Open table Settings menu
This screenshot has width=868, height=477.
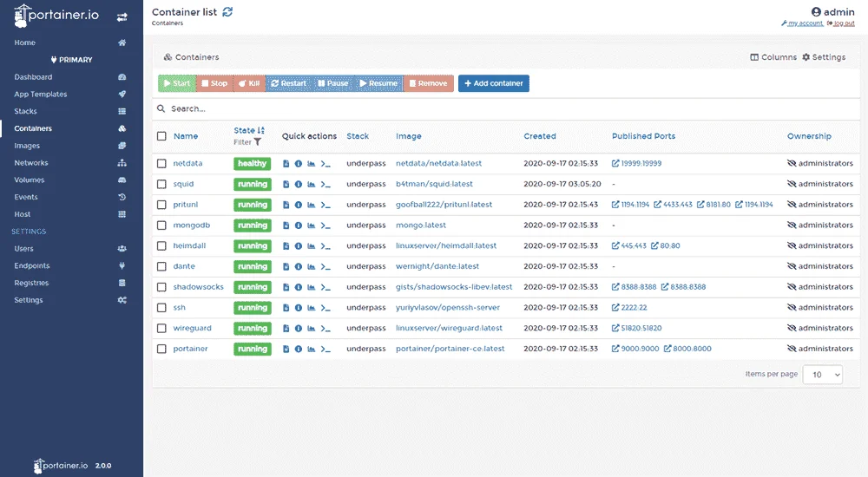[824, 57]
